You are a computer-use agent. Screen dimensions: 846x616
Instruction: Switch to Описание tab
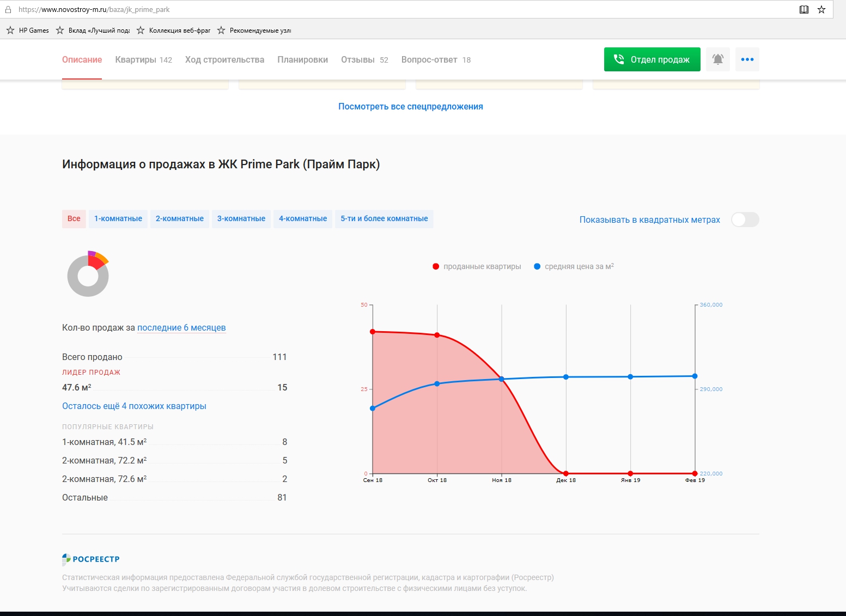pyautogui.click(x=82, y=60)
